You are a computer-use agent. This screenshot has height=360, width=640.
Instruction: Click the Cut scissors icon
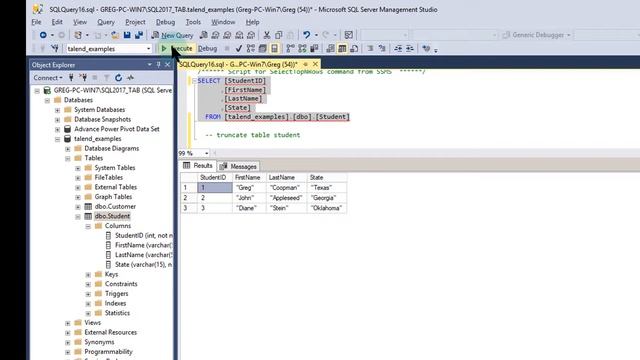tap(267, 35)
